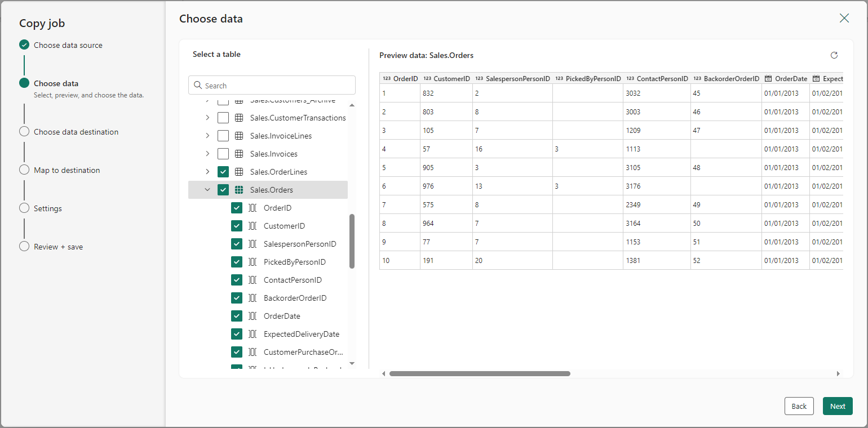Click the Sales.Invoices table icon
Viewport: 868px width, 428px height.
point(239,154)
